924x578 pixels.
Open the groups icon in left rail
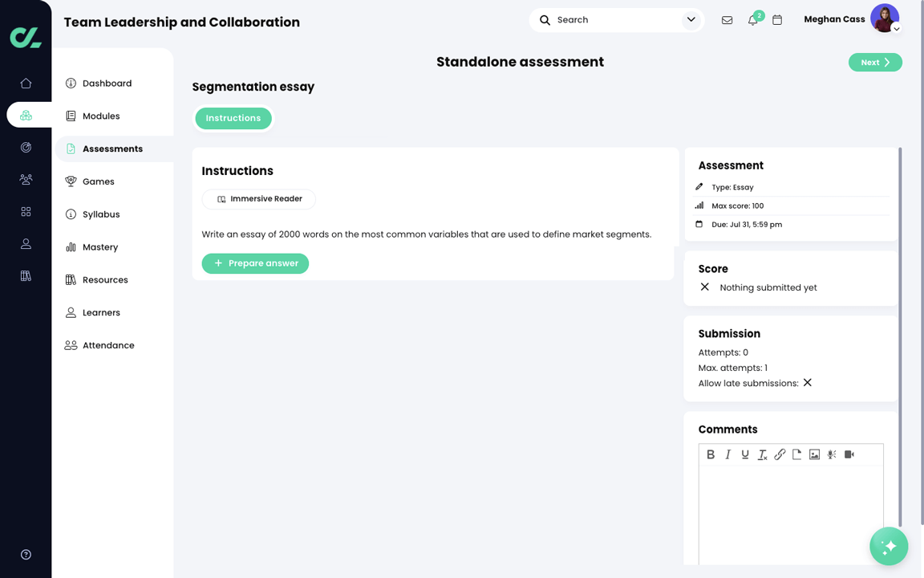click(x=26, y=180)
